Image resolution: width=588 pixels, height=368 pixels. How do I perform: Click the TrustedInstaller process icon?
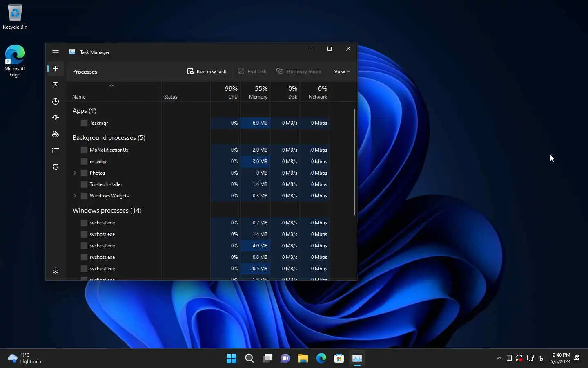(84, 184)
